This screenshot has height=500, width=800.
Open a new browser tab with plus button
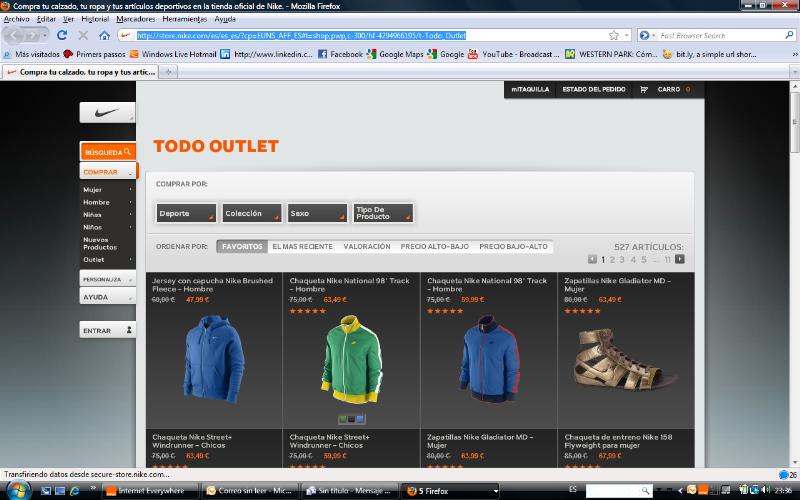click(168, 72)
